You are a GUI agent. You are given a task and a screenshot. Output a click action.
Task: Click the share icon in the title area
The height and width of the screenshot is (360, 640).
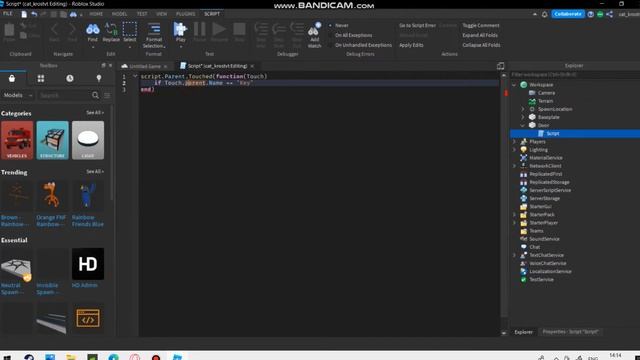(x=609, y=14)
